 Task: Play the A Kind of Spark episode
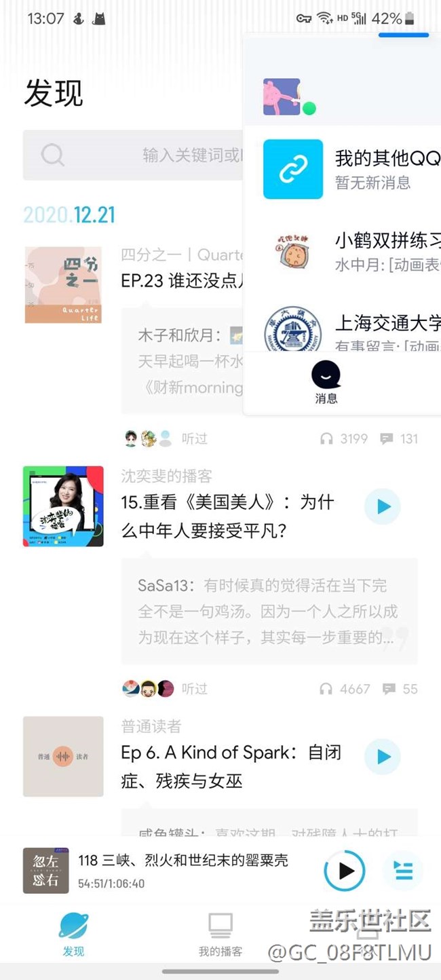click(383, 757)
